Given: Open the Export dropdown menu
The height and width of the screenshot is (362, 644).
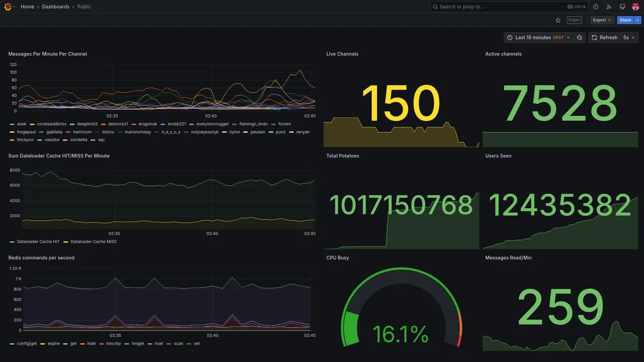Looking at the screenshot, I should (602, 20).
